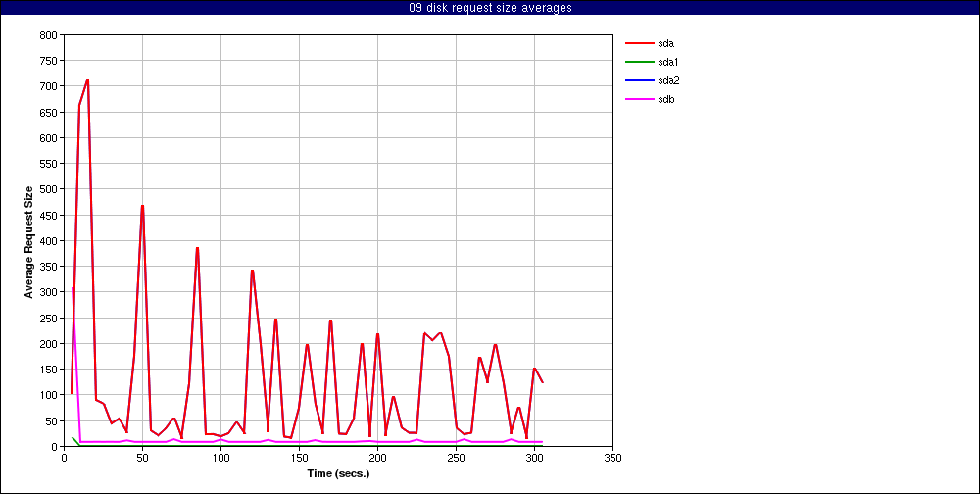This screenshot has width=980, height=494.
Task: Select the sdb legend label
Action: (x=665, y=99)
